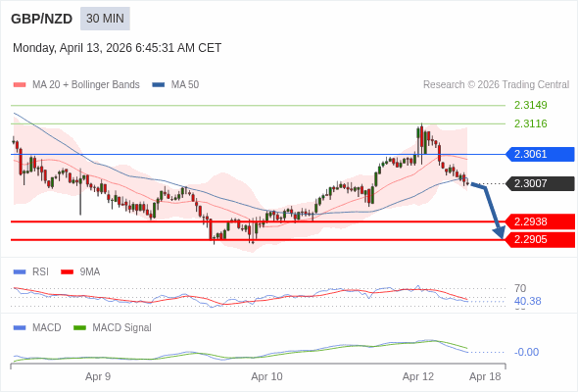Screen dimensions: 578x392
Task: Click the RSI 70 level label
Action: [x=520, y=288]
